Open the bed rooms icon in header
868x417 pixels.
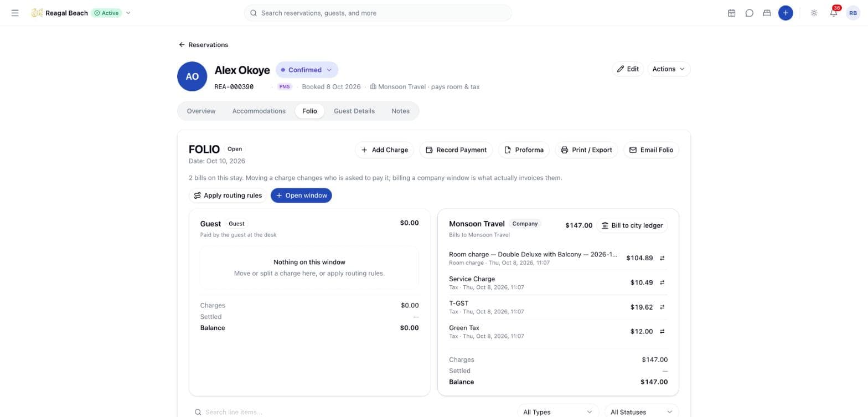767,13
